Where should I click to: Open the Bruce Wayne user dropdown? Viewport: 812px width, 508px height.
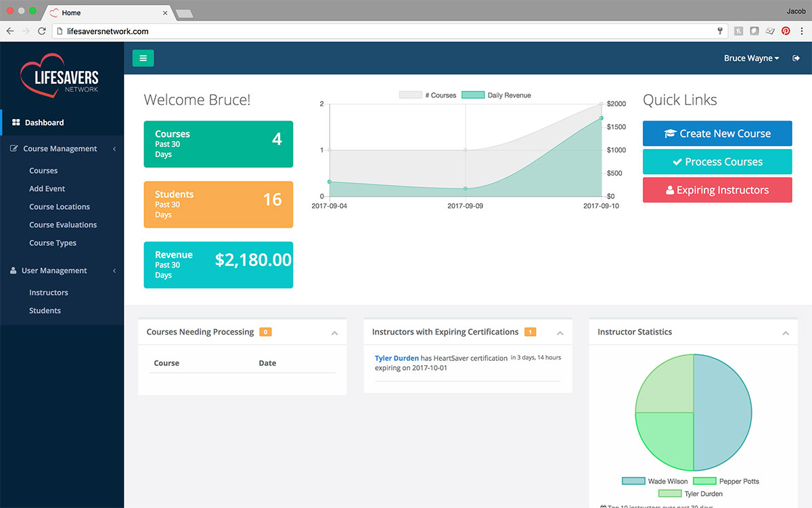tap(751, 58)
